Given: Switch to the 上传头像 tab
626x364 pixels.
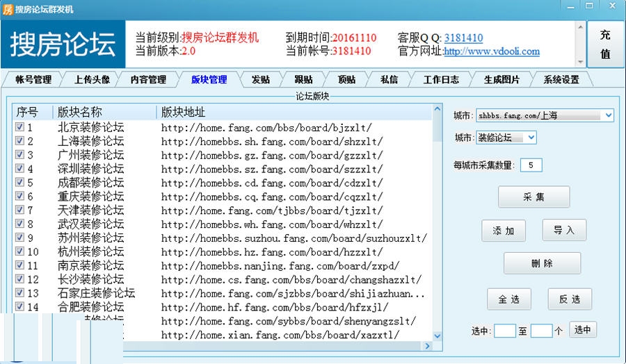Looking at the screenshot, I should 93,79.
